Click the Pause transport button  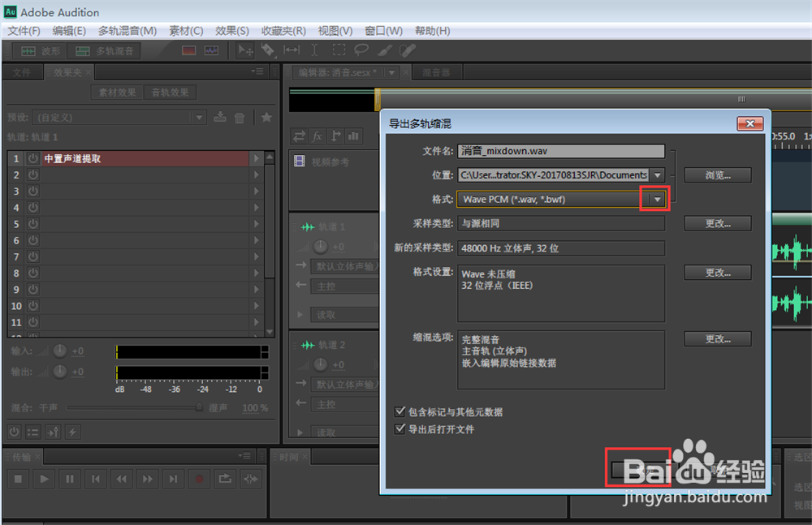click(x=70, y=479)
